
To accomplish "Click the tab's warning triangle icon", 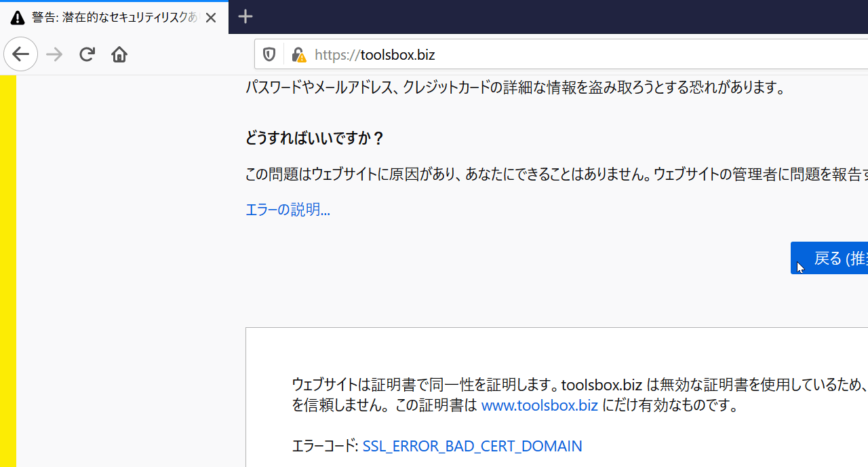I will tap(18, 18).
